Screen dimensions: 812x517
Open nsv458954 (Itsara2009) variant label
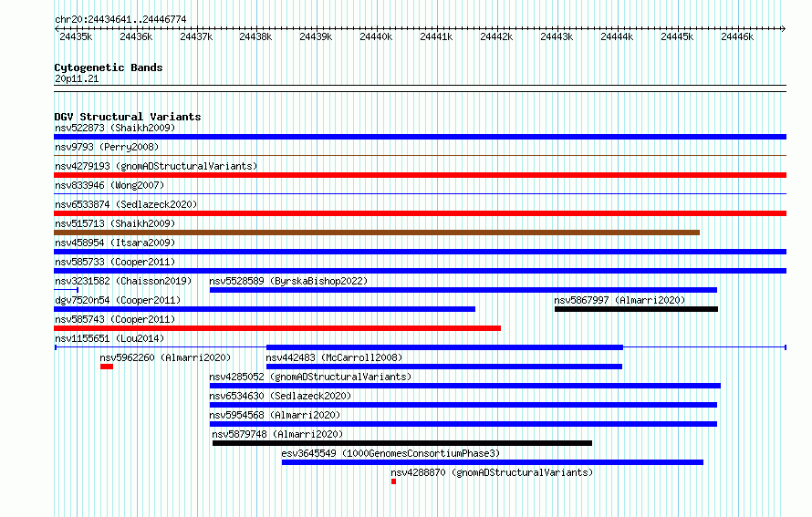coord(115,243)
